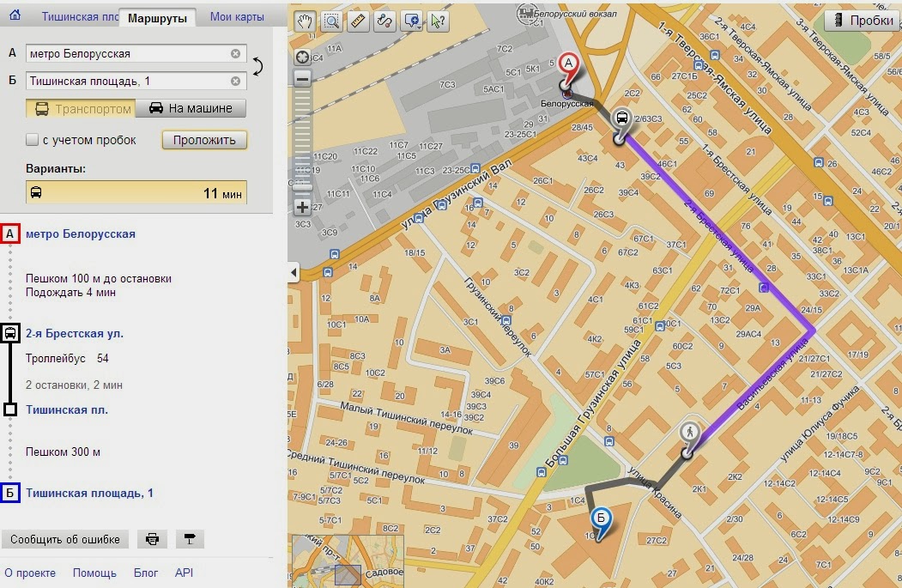Image resolution: width=902 pixels, height=588 pixels.
Task: Open the О проекте footer link
Action: tap(30, 573)
